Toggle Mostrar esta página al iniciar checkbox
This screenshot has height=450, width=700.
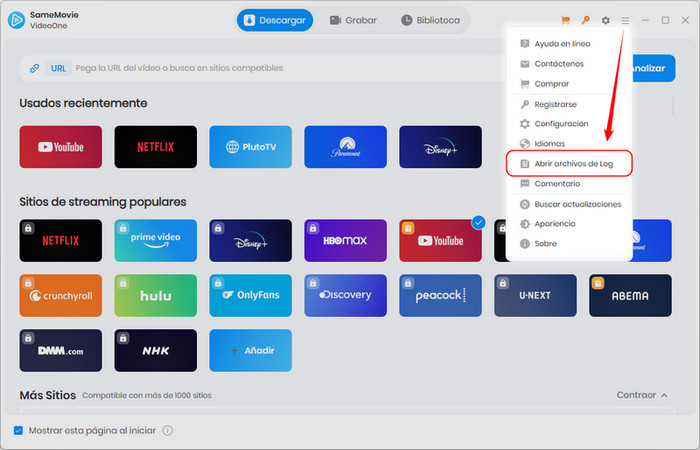tap(18, 430)
